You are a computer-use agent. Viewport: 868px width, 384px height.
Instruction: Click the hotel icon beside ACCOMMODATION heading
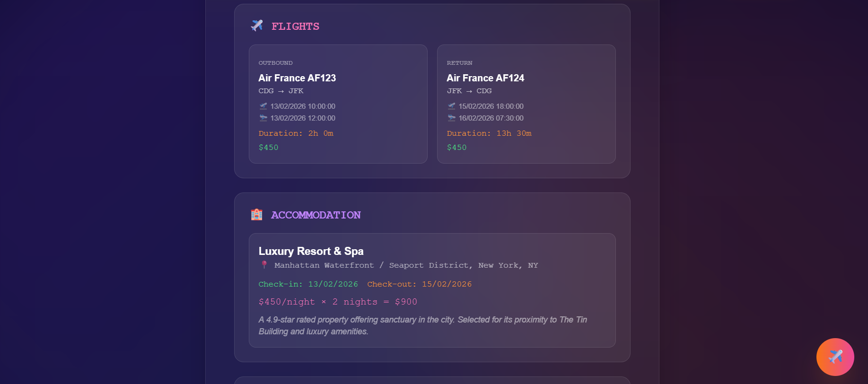pyautogui.click(x=256, y=214)
